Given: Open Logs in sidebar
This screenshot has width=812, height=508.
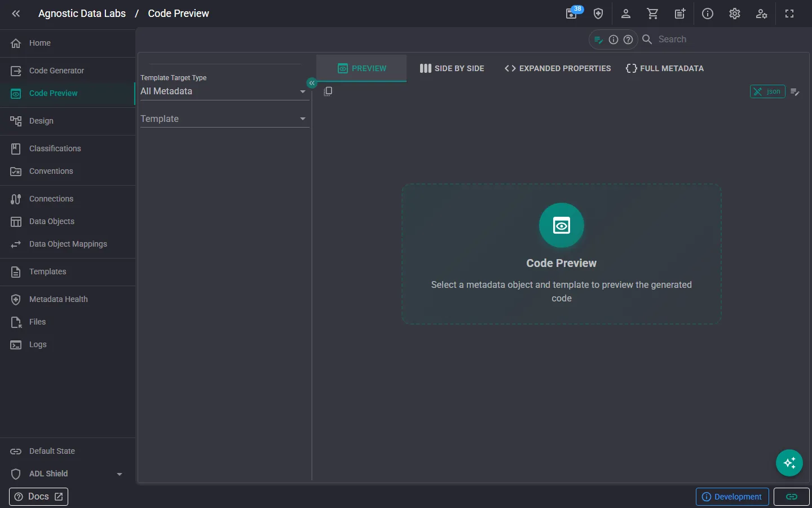Looking at the screenshot, I should (x=68, y=344).
